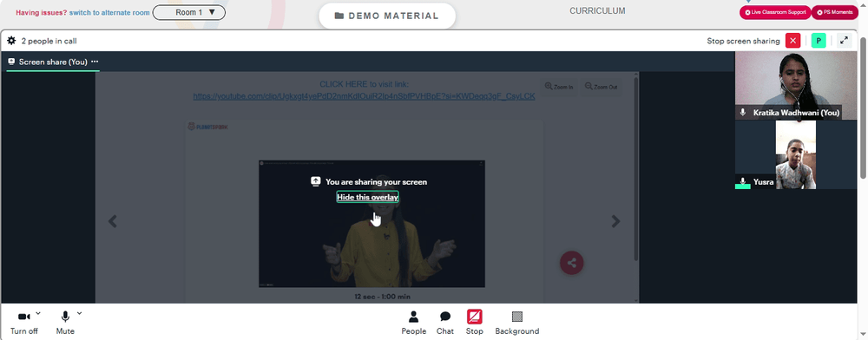
Task: Open the Chat panel
Action: pos(445,323)
